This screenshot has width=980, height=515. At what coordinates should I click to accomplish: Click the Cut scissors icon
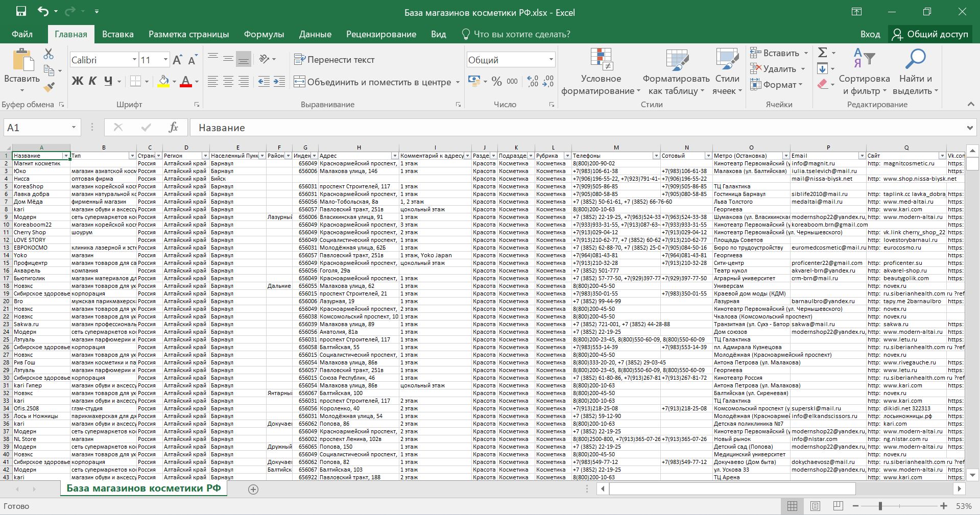tap(49, 54)
